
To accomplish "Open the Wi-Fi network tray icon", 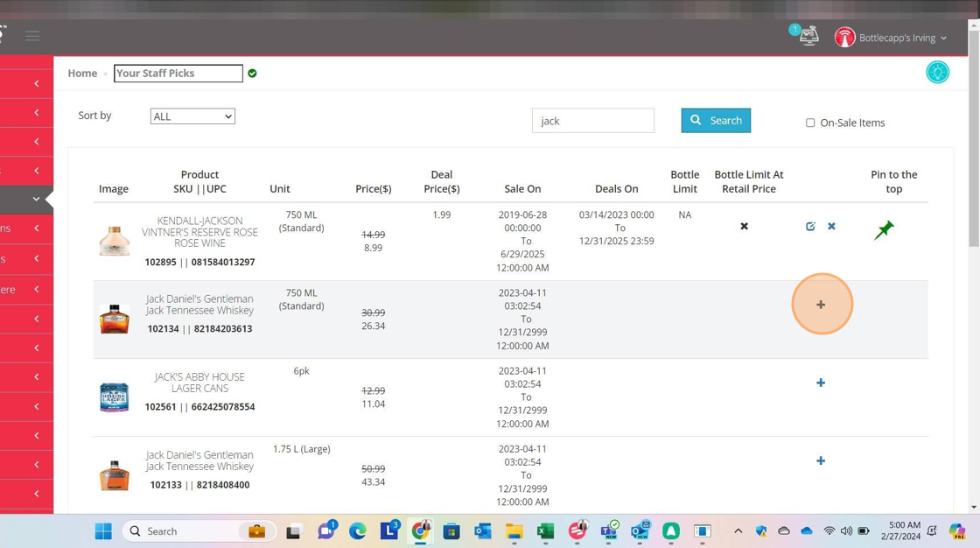I will coord(829,531).
